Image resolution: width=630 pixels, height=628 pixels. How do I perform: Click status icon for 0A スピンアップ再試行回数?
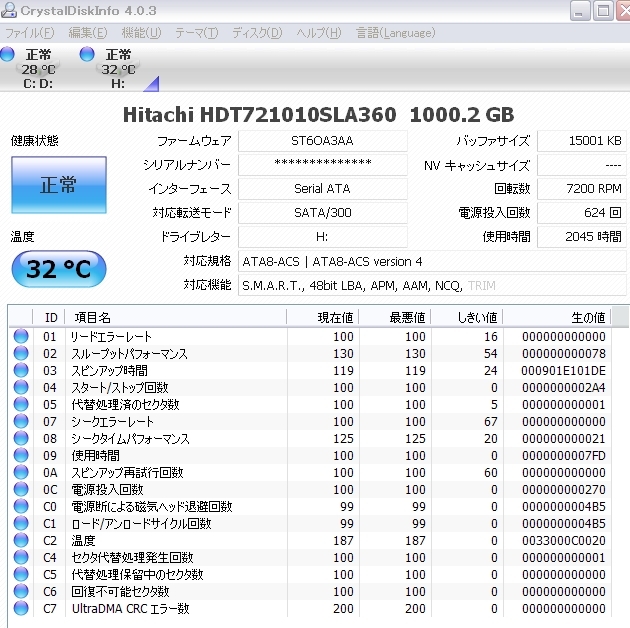[x=21, y=472]
